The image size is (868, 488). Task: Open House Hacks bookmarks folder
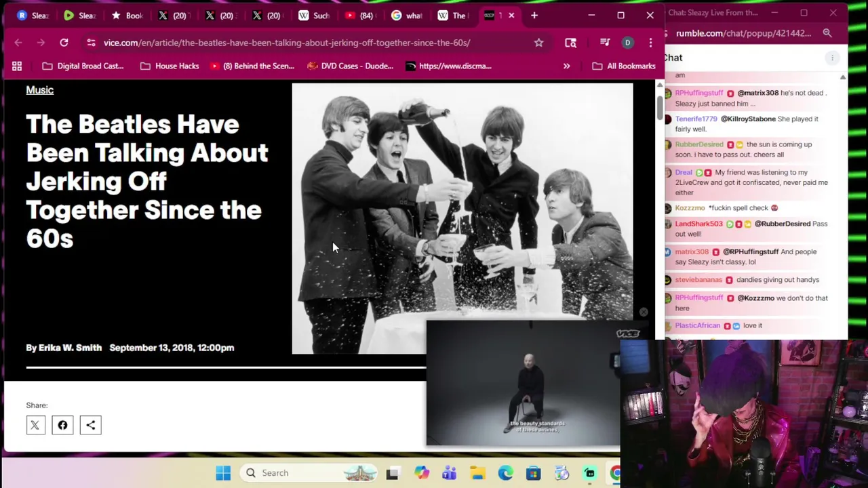170,66
